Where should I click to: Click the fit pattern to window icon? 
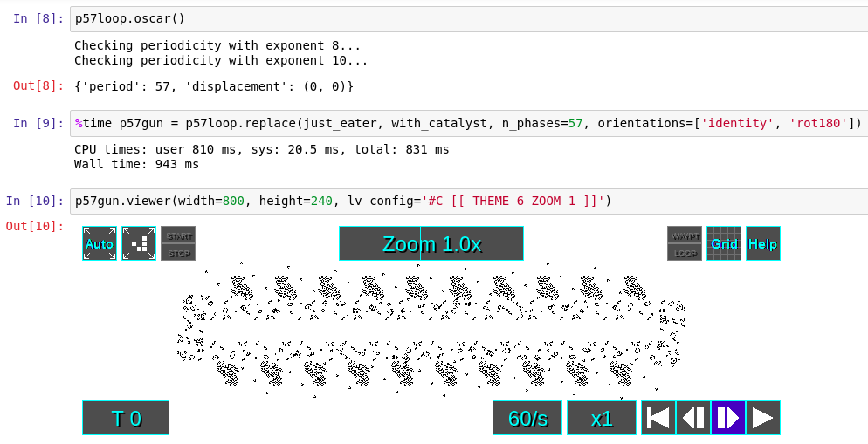tap(139, 243)
